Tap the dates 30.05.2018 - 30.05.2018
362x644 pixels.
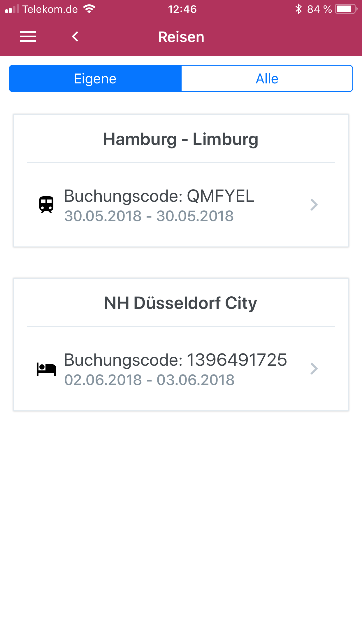[x=149, y=216]
